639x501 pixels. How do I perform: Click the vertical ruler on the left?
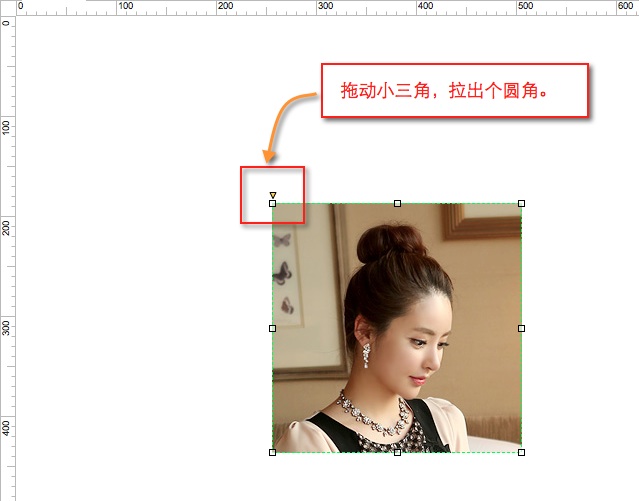point(8,258)
